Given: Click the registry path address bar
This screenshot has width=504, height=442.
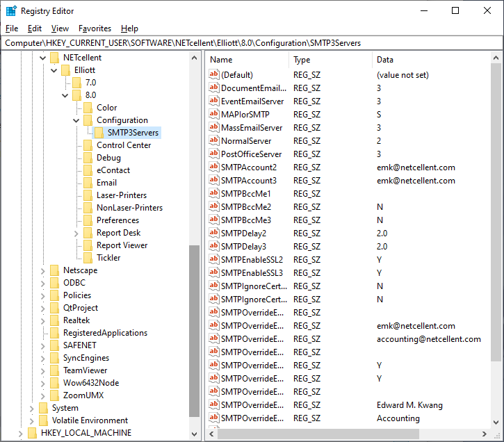Looking at the screenshot, I should pyautogui.click(x=252, y=42).
